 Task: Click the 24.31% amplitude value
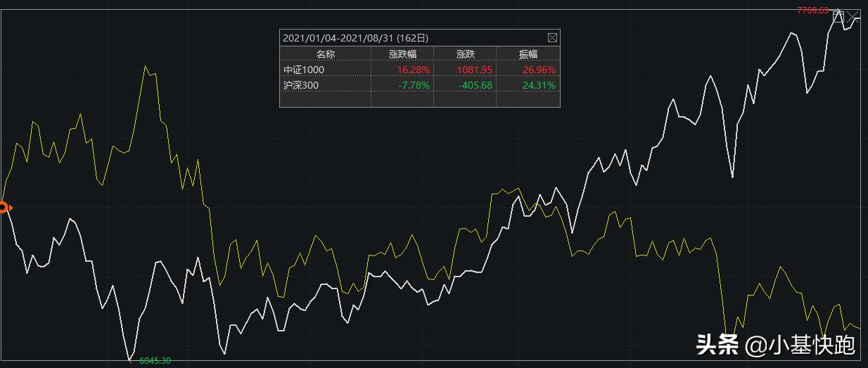coord(538,85)
